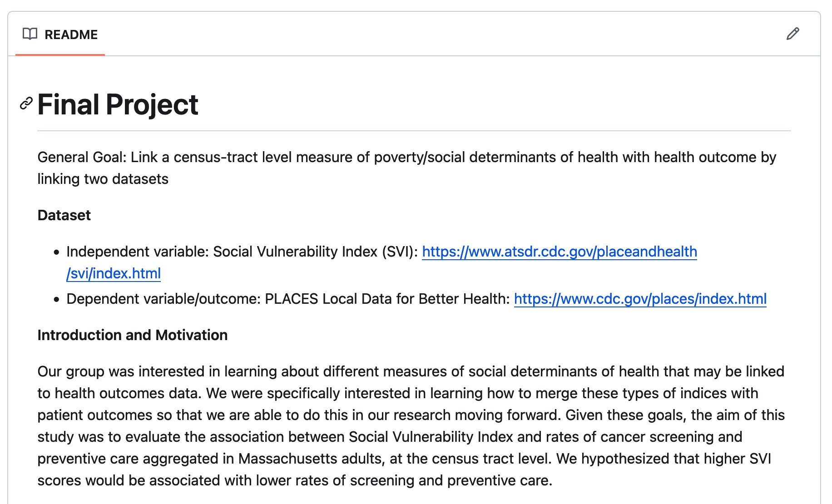Click the "Final Project" heading
Viewport: 832px width, 504px height.
pyautogui.click(x=118, y=104)
